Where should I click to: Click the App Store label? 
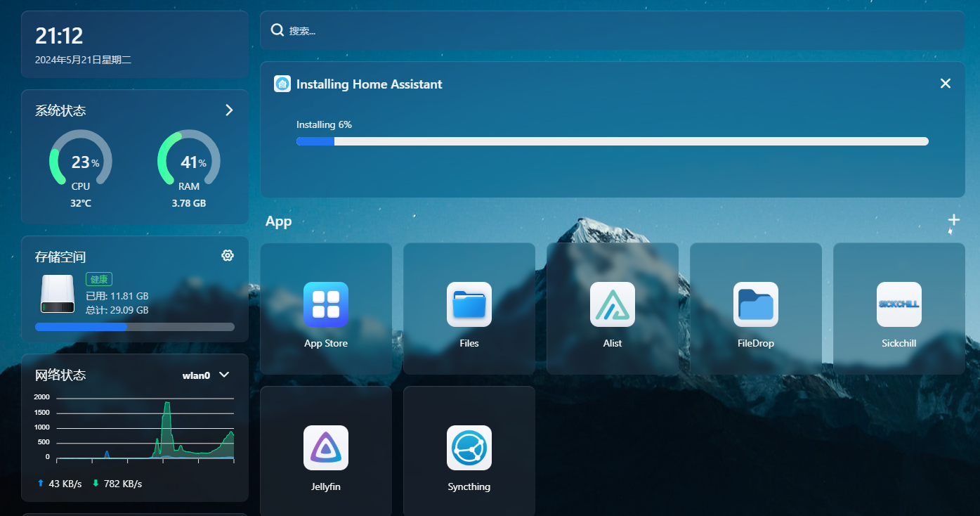[326, 343]
